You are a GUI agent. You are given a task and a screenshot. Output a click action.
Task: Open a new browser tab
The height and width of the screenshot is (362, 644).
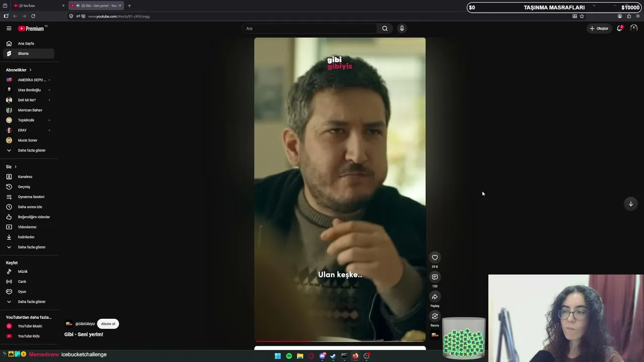129,6
